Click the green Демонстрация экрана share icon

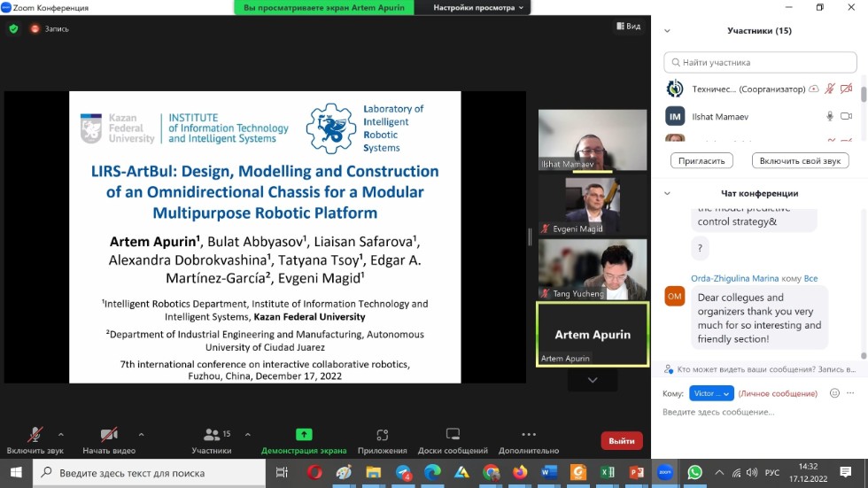(304, 435)
